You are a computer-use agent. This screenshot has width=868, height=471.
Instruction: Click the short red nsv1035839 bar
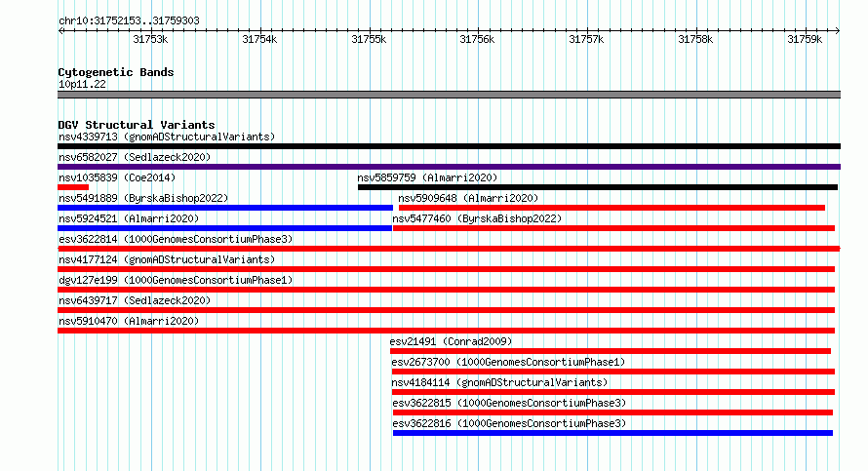[x=73, y=187]
